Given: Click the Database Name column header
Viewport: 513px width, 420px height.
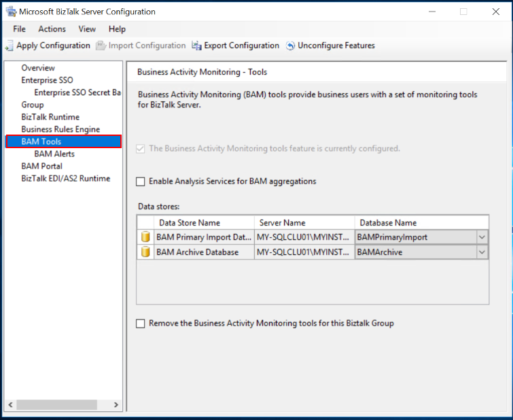Looking at the screenshot, I should (422, 223).
